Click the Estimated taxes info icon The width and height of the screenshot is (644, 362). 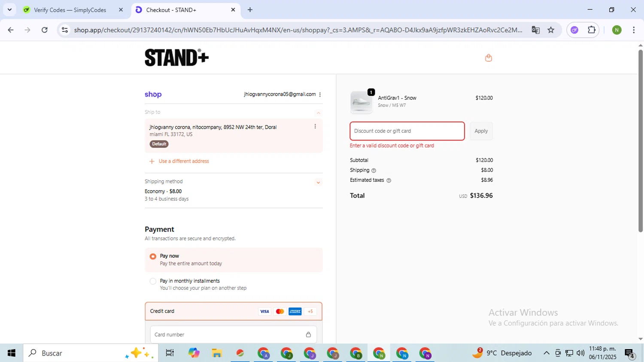click(389, 180)
